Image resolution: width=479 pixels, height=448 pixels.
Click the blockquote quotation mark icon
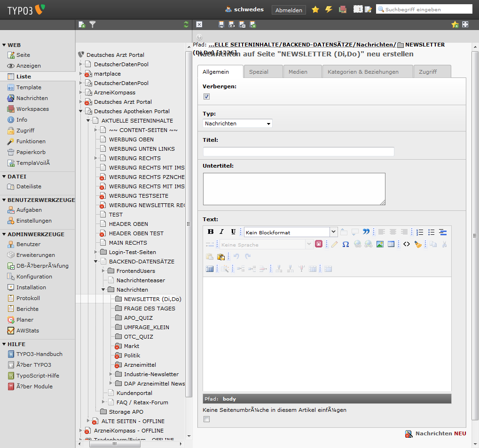pyautogui.click(x=366, y=232)
